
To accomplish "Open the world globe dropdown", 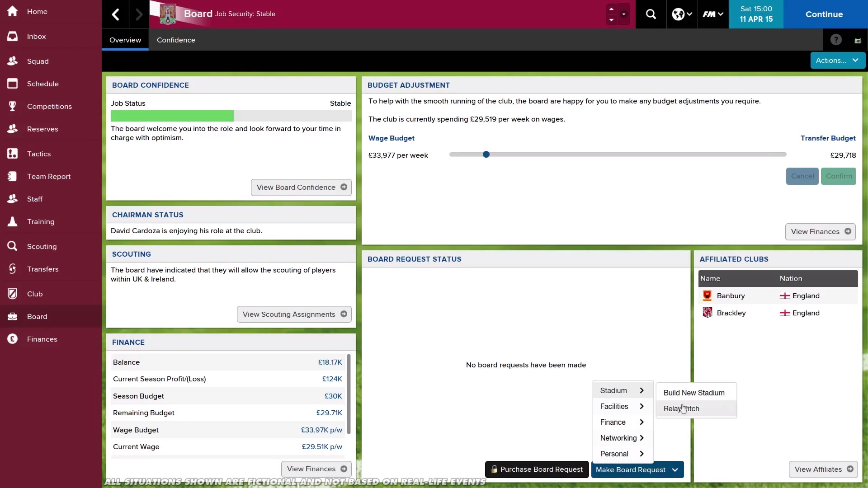I will click(682, 14).
